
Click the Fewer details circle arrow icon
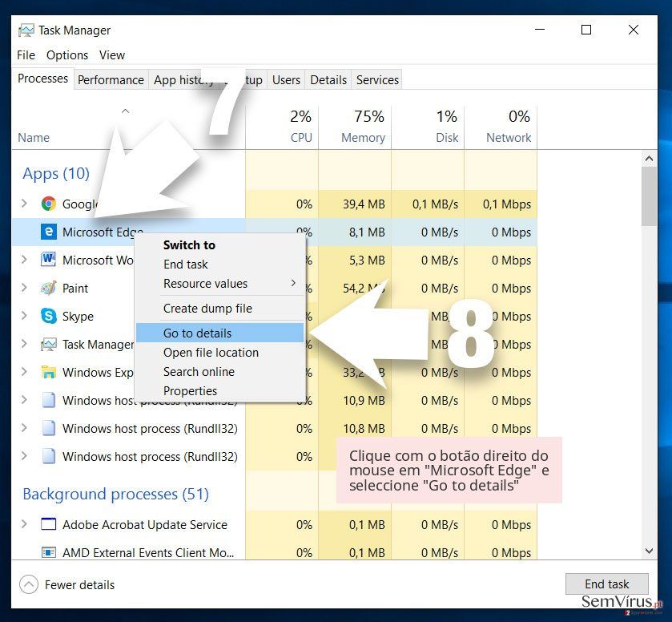(29, 584)
